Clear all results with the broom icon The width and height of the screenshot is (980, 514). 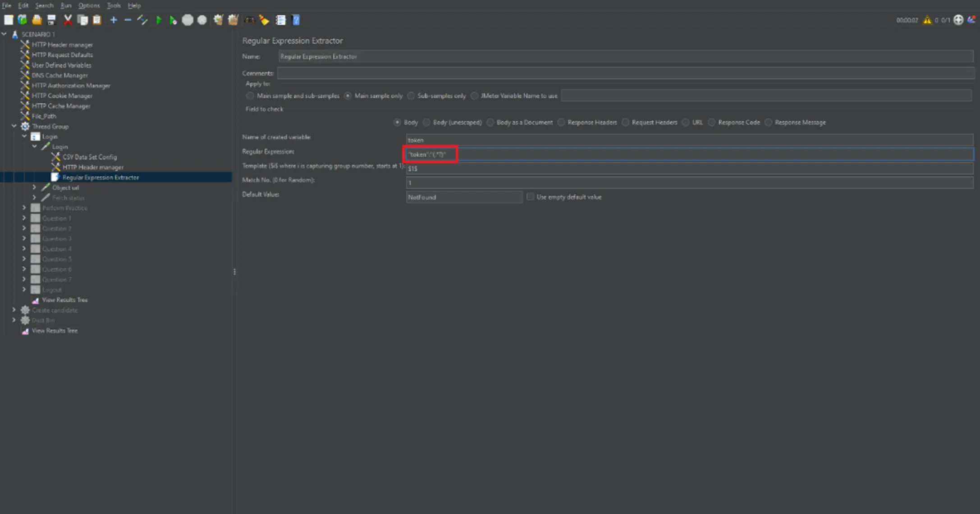point(264,20)
